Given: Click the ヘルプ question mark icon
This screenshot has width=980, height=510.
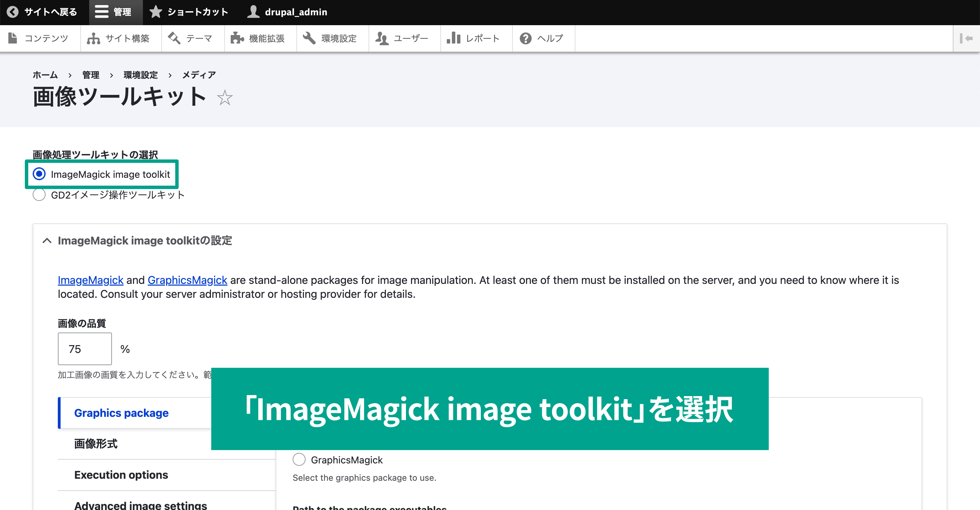Looking at the screenshot, I should click(x=525, y=38).
